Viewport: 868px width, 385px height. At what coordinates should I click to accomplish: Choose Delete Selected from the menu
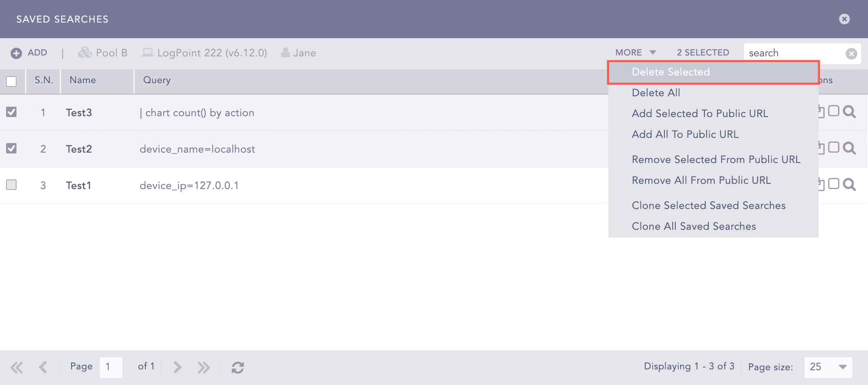click(713, 72)
